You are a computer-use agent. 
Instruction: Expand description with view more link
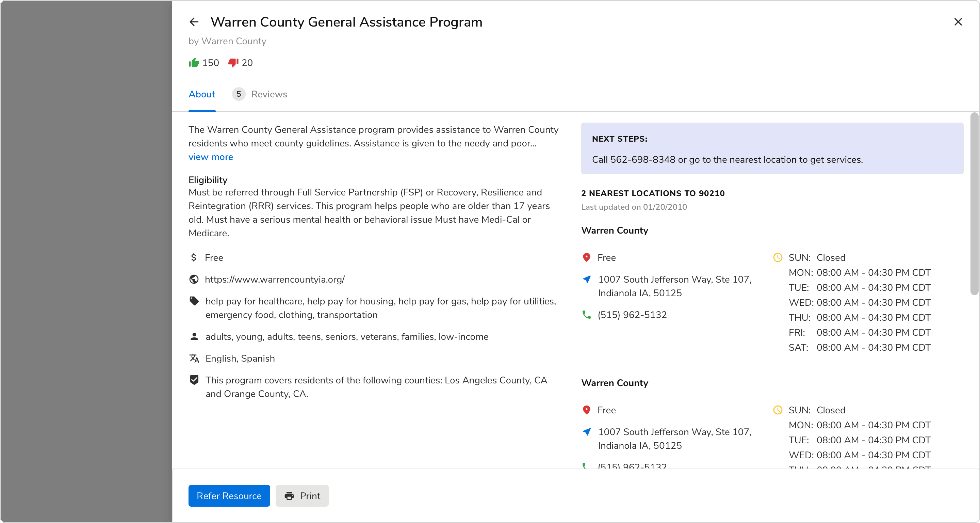(x=210, y=157)
